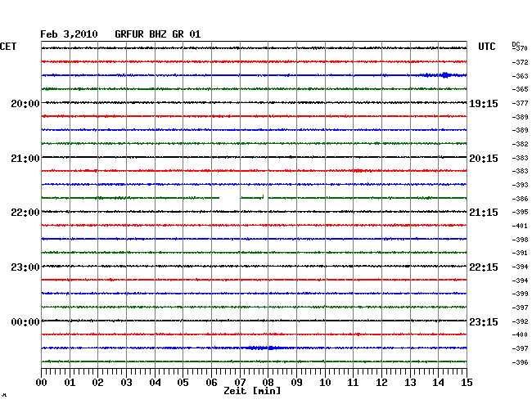Click the blue trace burst near minute 08
Image resolution: width=532 pixels, height=404 pixels.
pyautogui.click(x=266, y=348)
